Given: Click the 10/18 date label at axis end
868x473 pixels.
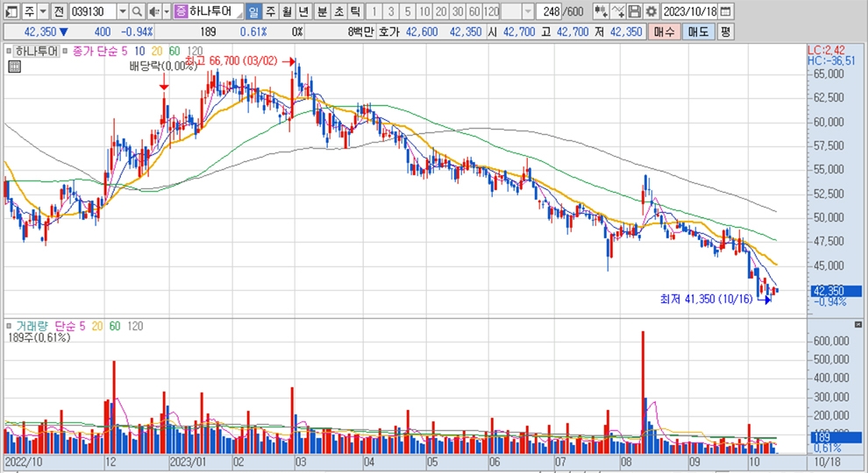Looking at the screenshot, I should click(x=827, y=462).
